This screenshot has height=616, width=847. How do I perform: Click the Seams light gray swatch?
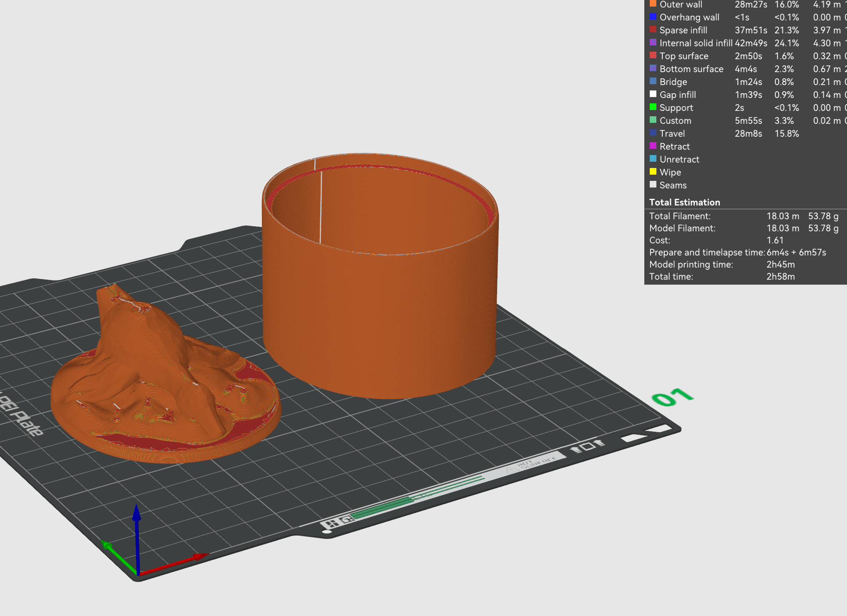click(x=653, y=185)
